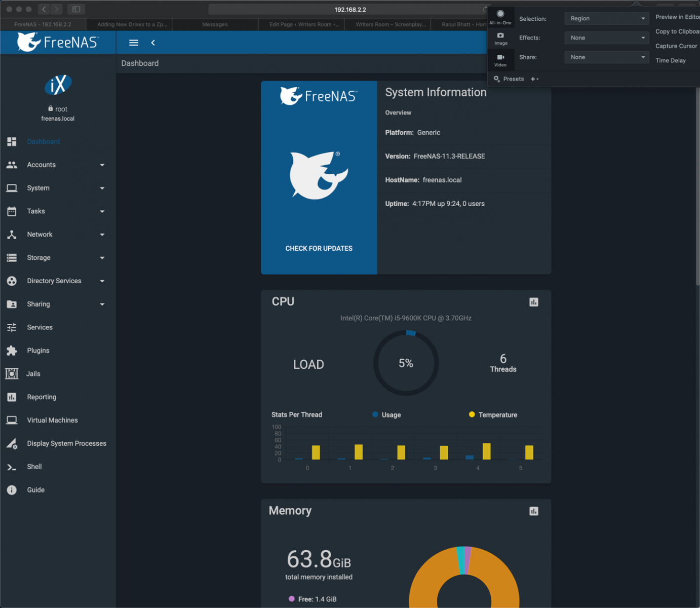
Task: Select Image capture mode icon
Action: (500, 39)
